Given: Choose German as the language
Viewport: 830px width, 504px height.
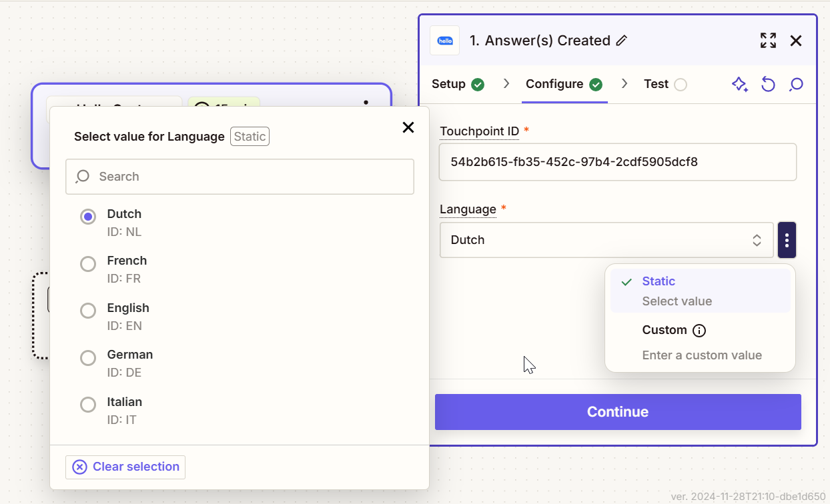Looking at the screenshot, I should point(88,359).
